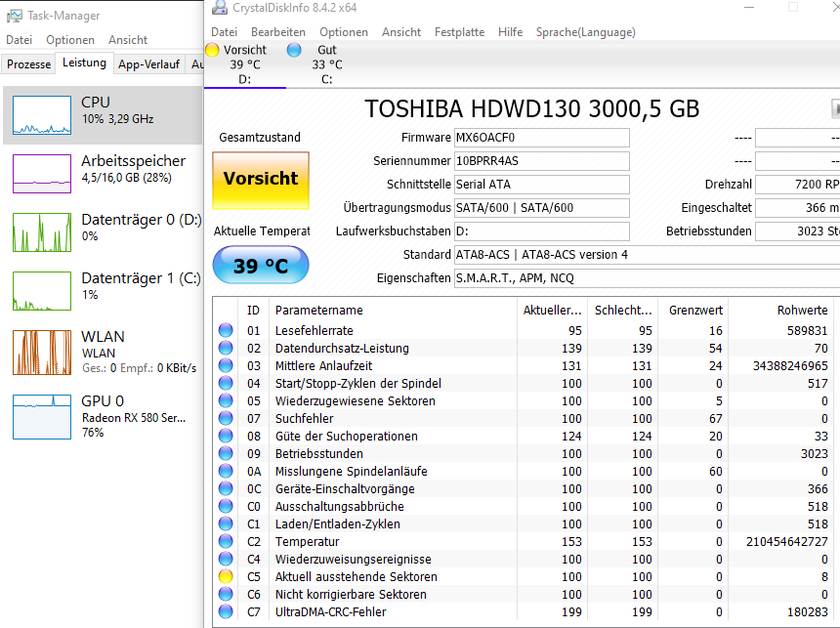Click the TOSHIBA HDWD130 3000,5 GB title
This screenshot has width=840, height=628.
[532, 108]
